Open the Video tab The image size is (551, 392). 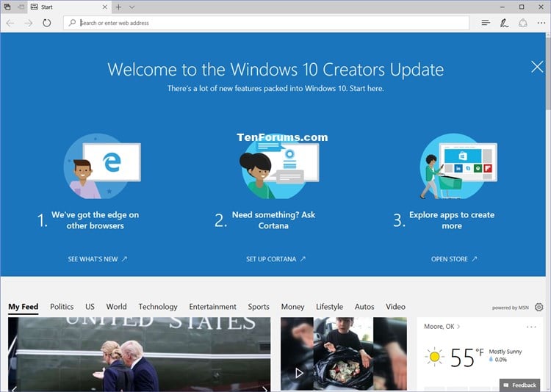[395, 307]
